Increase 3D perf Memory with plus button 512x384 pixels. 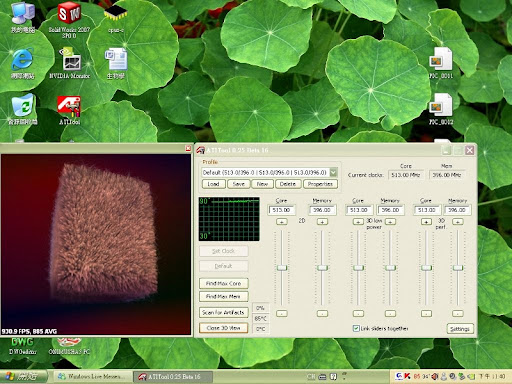pyautogui.click(x=458, y=222)
